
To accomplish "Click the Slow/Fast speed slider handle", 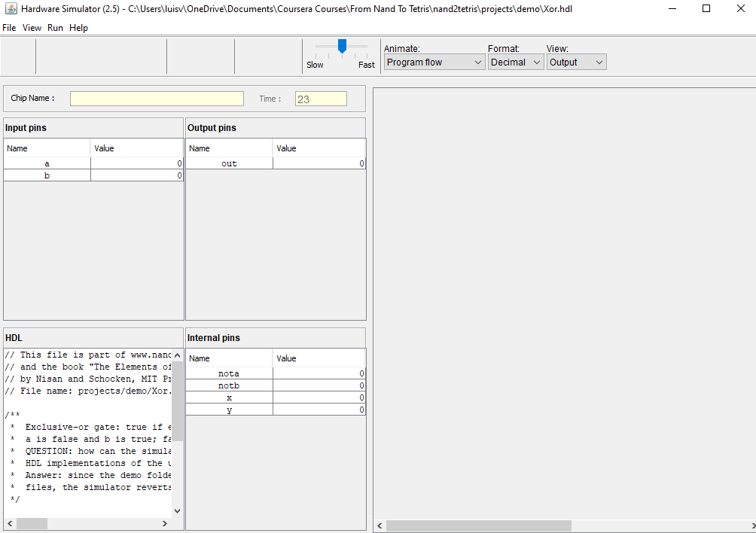I will click(x=342, y=47).
